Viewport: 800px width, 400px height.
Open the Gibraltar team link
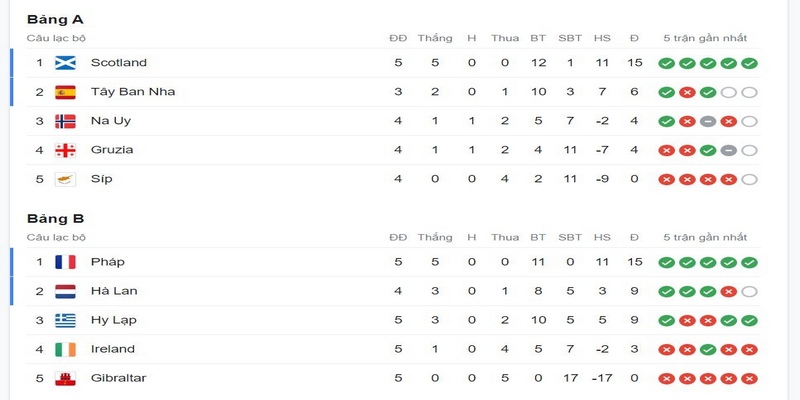118,378
